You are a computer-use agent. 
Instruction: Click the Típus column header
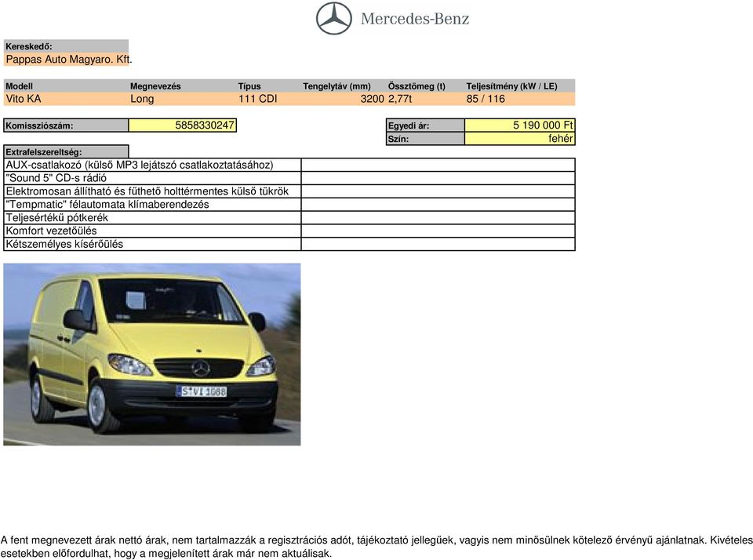[249, 86]
